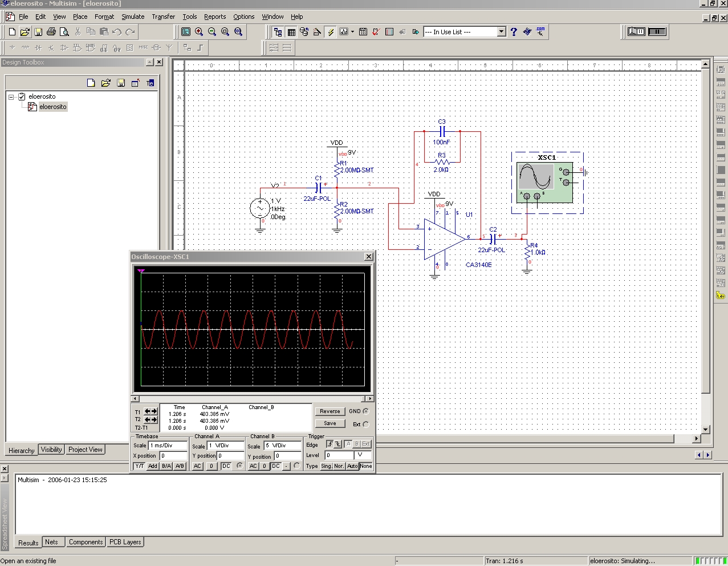
Task: Open the Grapher/analysis icon
Action: click(x=343, y=32)
